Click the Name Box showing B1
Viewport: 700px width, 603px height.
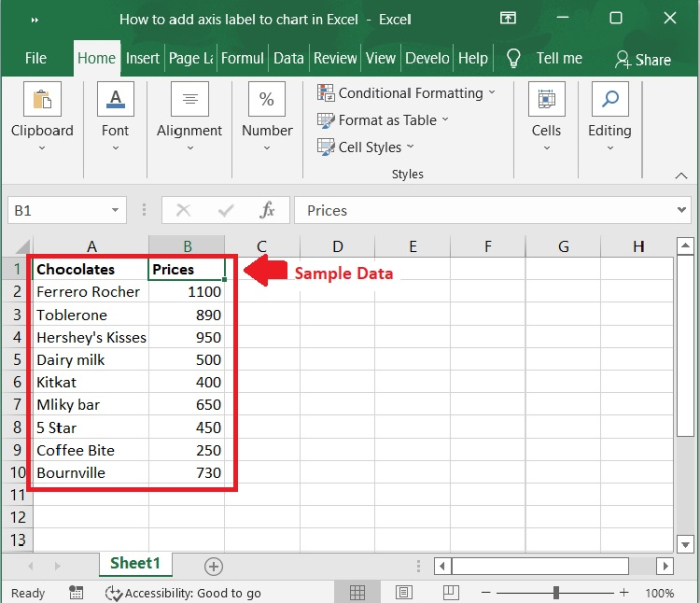[x=67, y=210]
